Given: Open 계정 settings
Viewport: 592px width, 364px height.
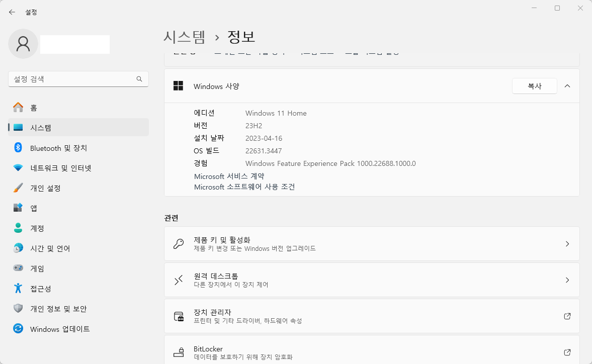Looking at the screenshot, I should 78,228.
